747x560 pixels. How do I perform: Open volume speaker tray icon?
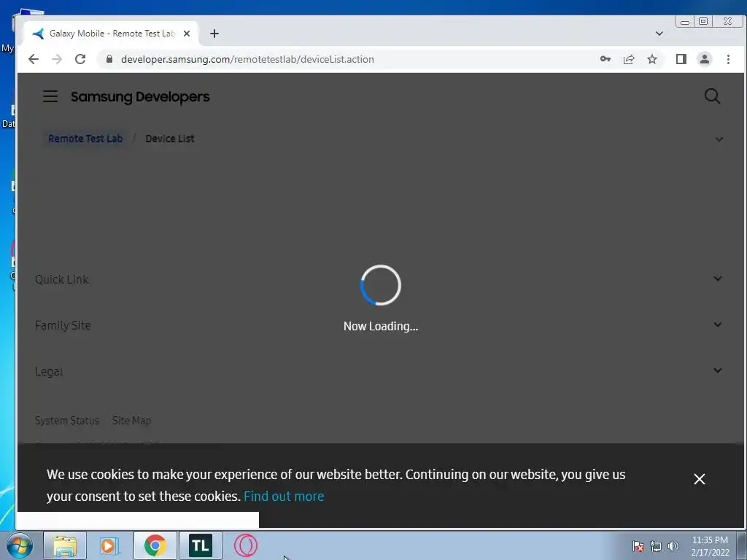(673, 546)
